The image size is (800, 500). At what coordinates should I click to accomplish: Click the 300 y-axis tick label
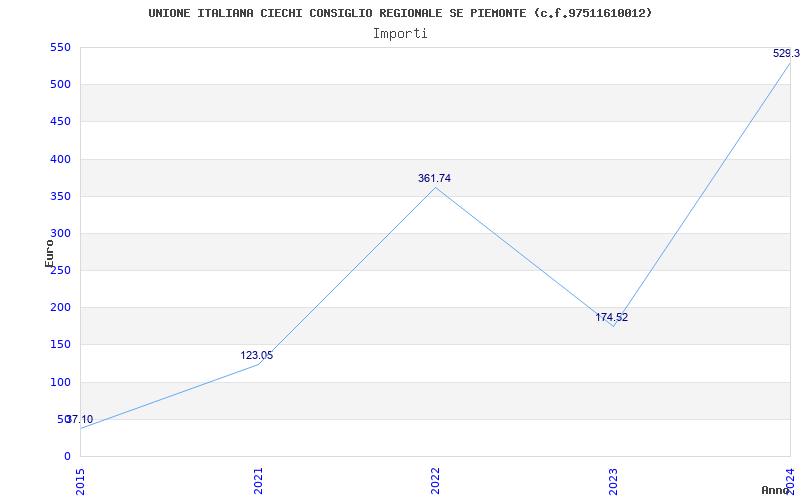coord(60,233)
